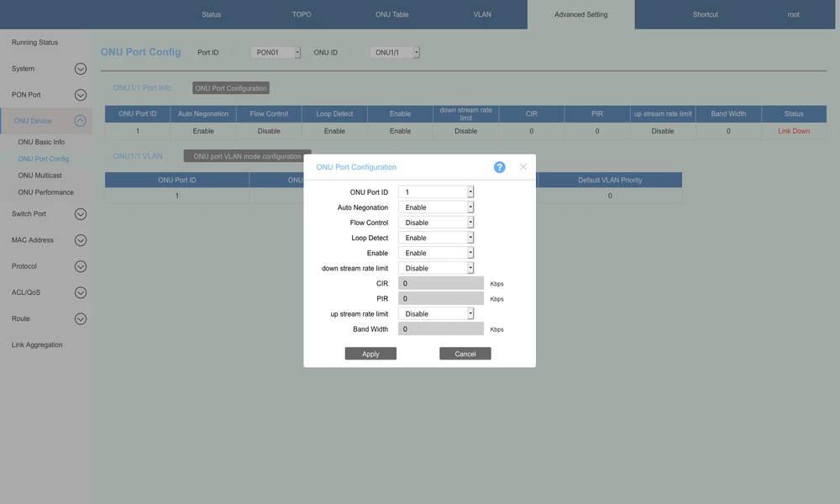Expand the MAC Address chevron icon

[81, 240]
